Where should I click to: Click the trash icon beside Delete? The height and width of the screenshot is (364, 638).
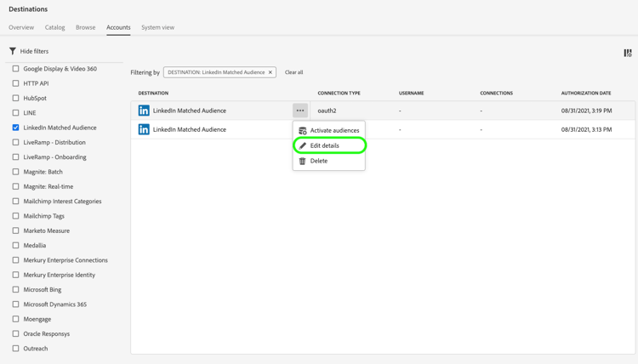[302, 161]
